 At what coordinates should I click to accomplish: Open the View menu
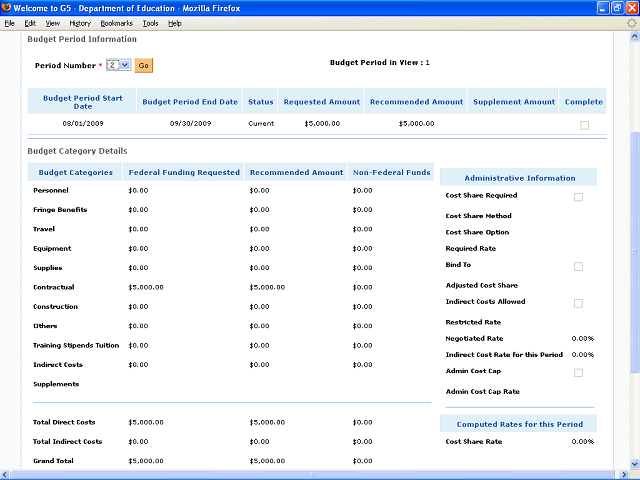(52, 22)
